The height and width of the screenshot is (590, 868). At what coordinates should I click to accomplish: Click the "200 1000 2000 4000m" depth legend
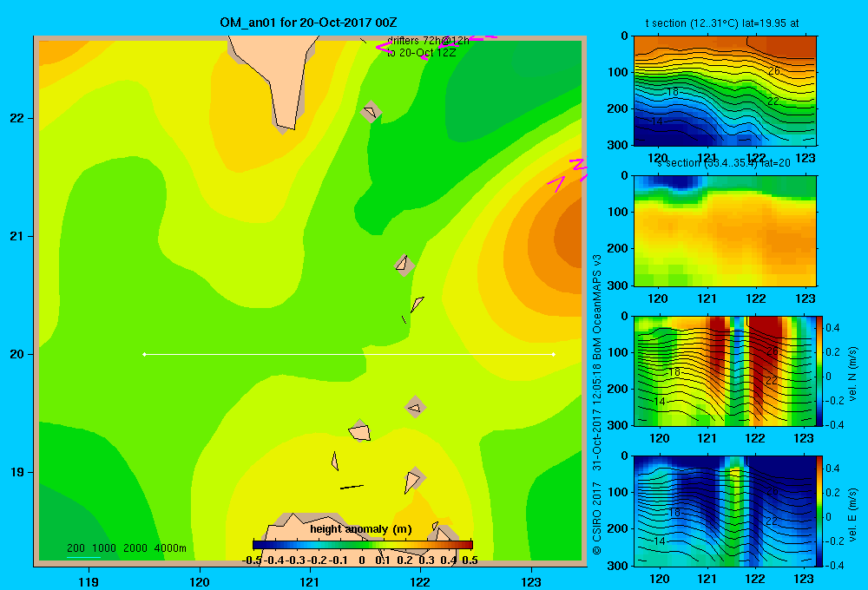click(126, 548)
